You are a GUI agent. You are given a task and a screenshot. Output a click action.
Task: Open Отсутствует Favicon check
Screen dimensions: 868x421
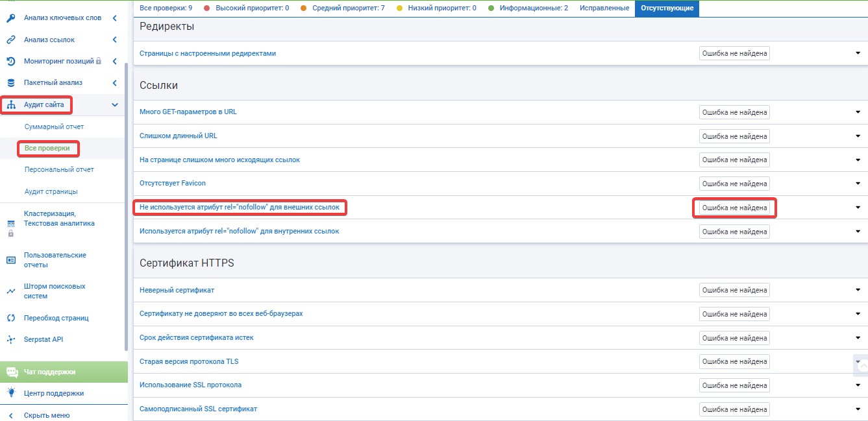point(173,184)
